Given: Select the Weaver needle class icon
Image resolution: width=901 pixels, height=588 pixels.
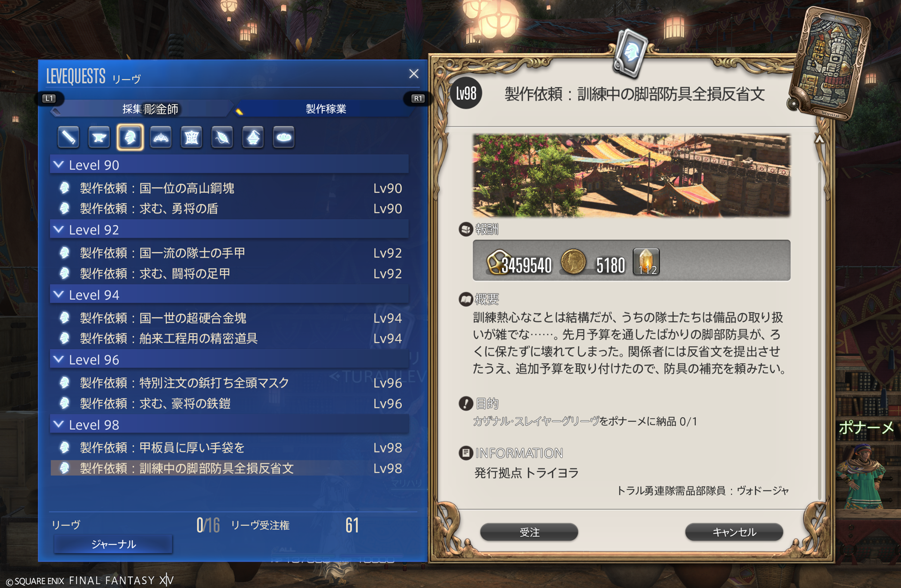Looking at the screenshot, I should click(x=222, y=137).
